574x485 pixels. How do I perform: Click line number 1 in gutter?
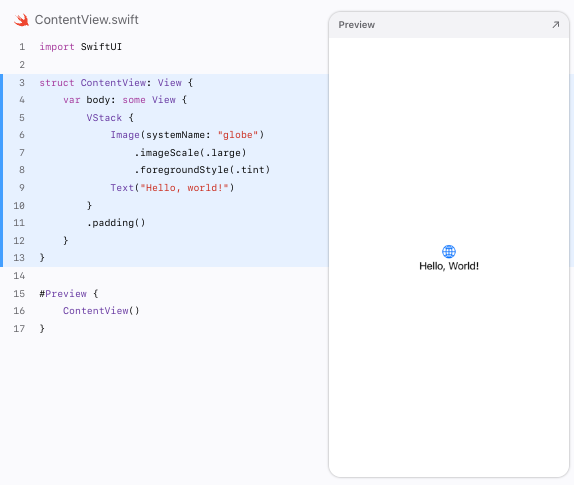22,47
